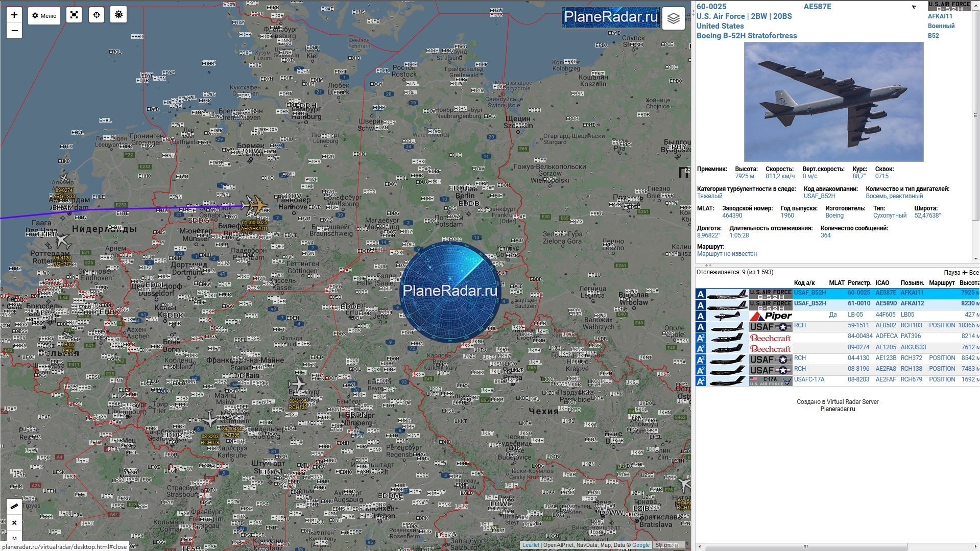This screenshot has width=980, height=551.
Task: Select the ARGUS33 aircraft marker near Amsterdam
Action: [x=63, y=178]
